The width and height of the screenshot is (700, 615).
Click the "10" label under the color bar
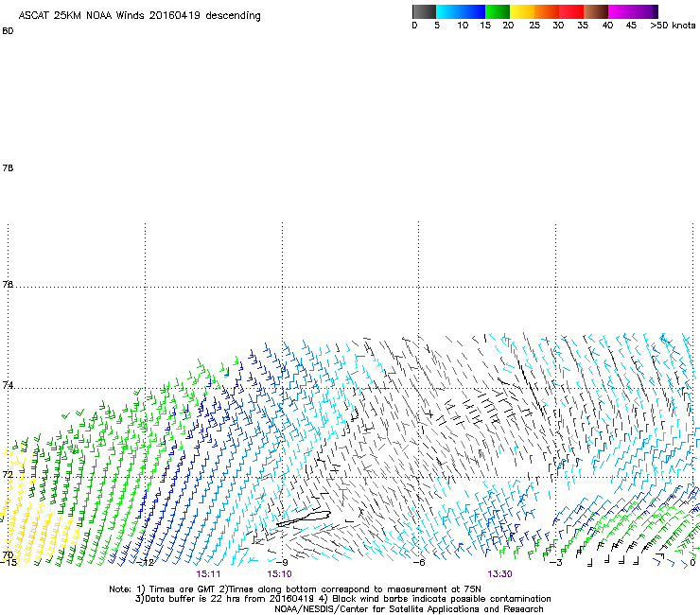pos(463,26)
